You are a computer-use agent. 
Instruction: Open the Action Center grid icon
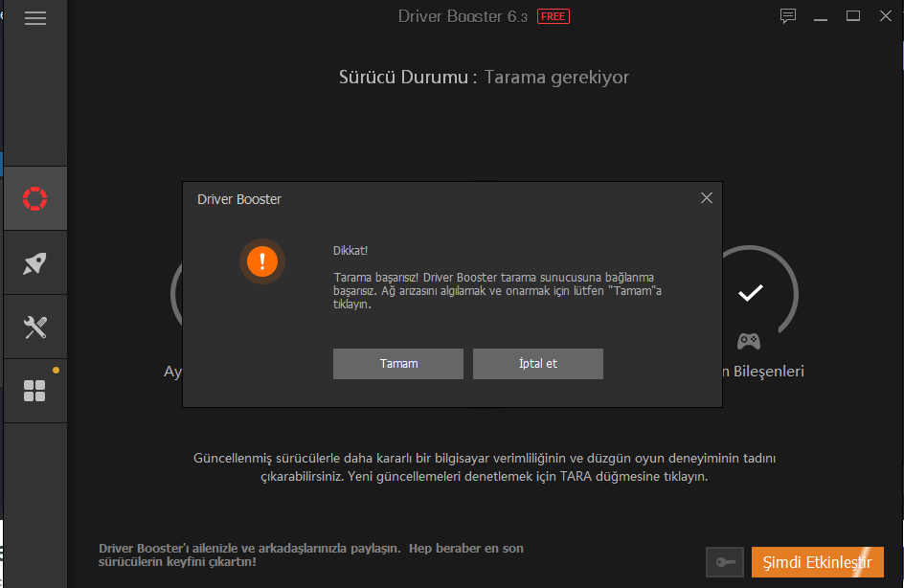pyautogui.click(x=35, y=391)
